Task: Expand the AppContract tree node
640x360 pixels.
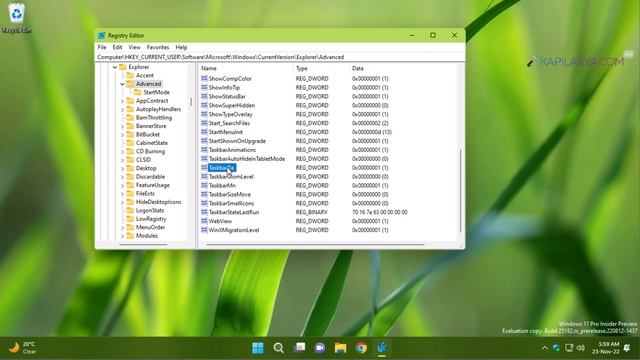Action: (x=122, y=101)
